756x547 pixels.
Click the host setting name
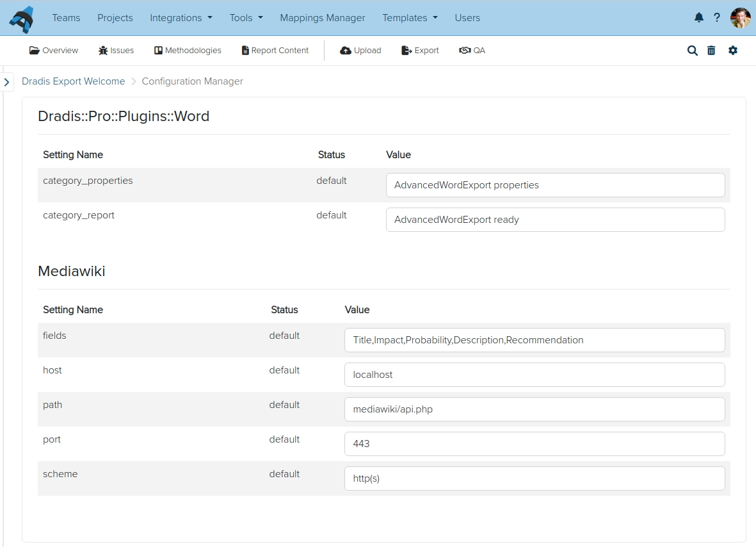(52, 370)
